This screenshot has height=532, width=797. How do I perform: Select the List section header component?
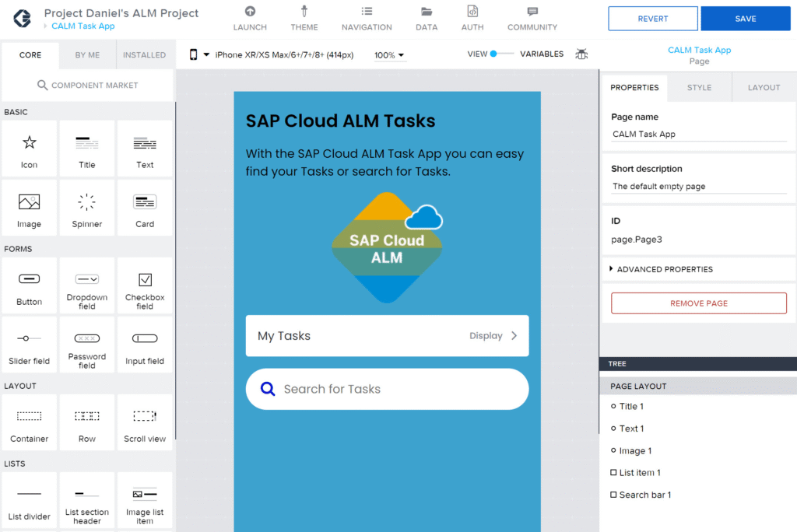(x=87, y=500)
